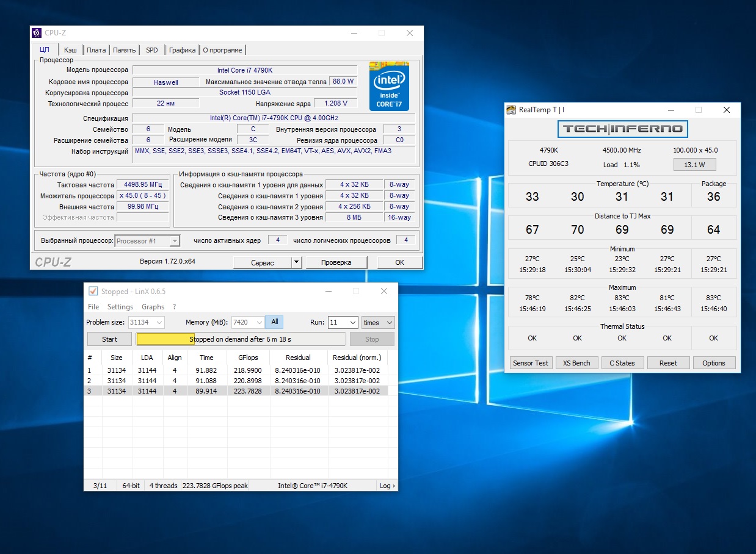Click the Sensor Test button in RealTemp

coord(531,363)
